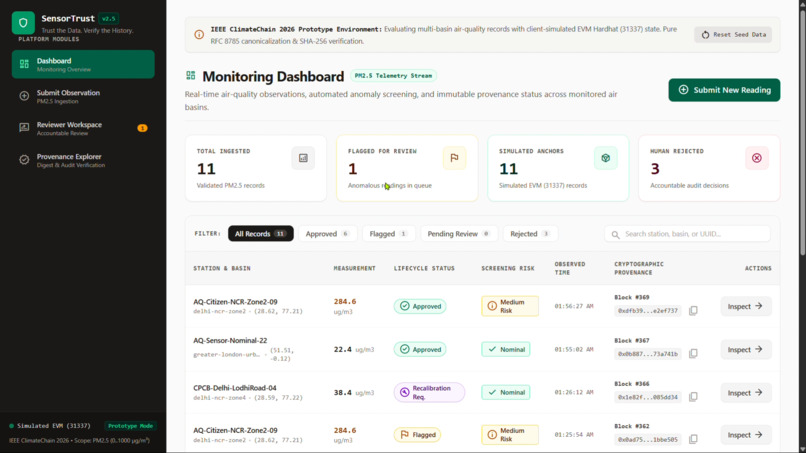Open Submit Observation module
Image resolution: width=806 pixels, height=453 pixels.
[83, 96]
